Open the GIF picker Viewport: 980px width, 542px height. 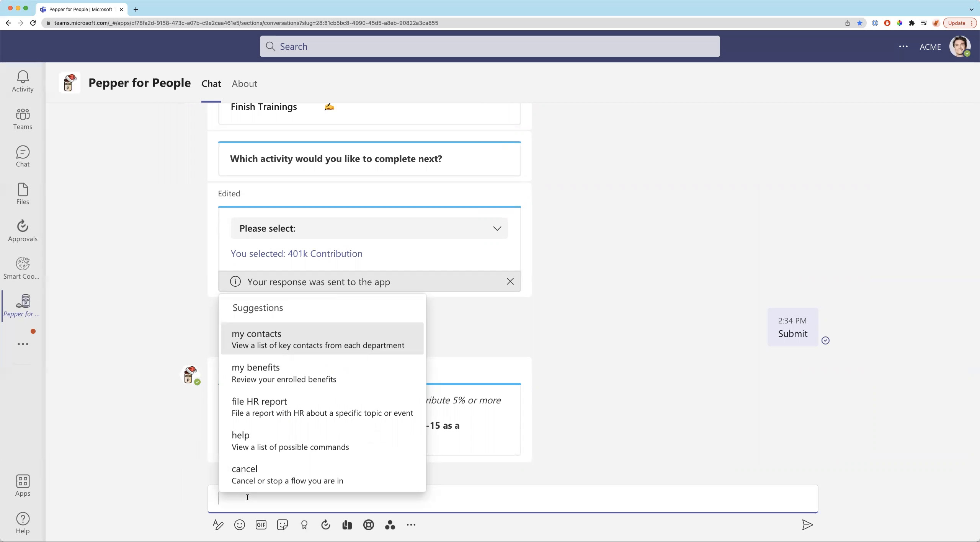[x=261, y=525]
